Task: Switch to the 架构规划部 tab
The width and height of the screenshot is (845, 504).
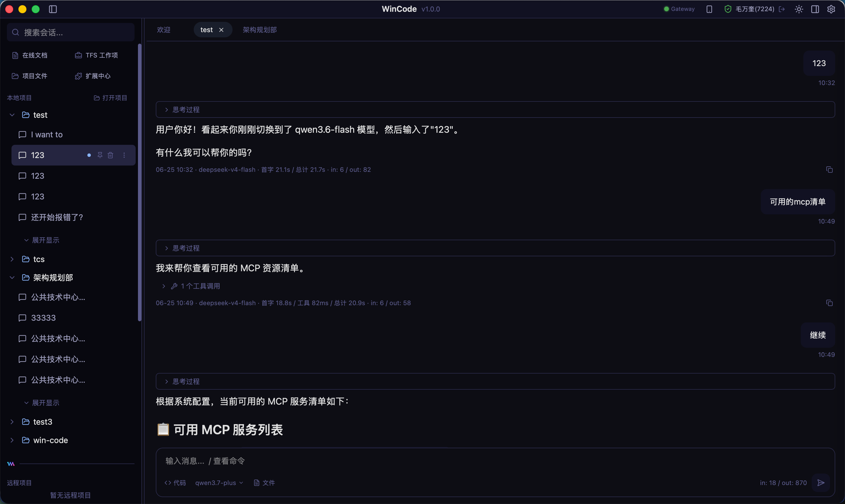Action: click(x=260, y=30)
